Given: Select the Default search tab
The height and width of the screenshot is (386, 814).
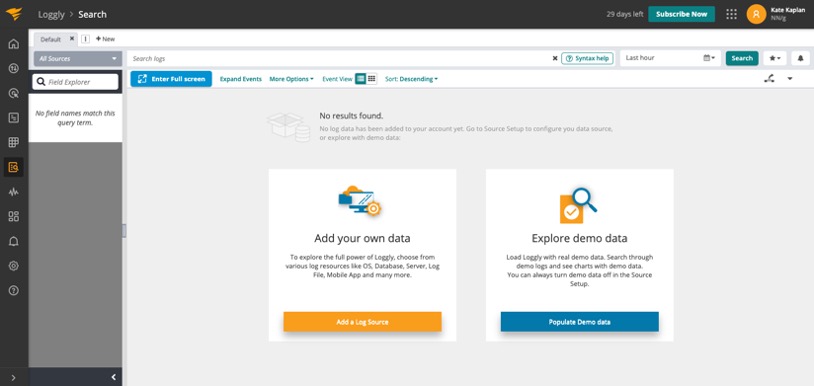Looking at the screenshot, I should tap(51, 39).
